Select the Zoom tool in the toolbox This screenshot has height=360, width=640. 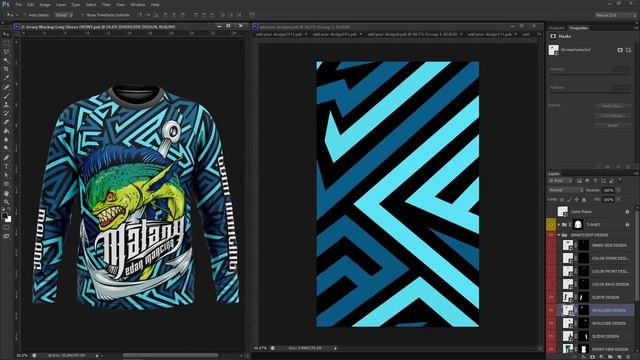6,202
